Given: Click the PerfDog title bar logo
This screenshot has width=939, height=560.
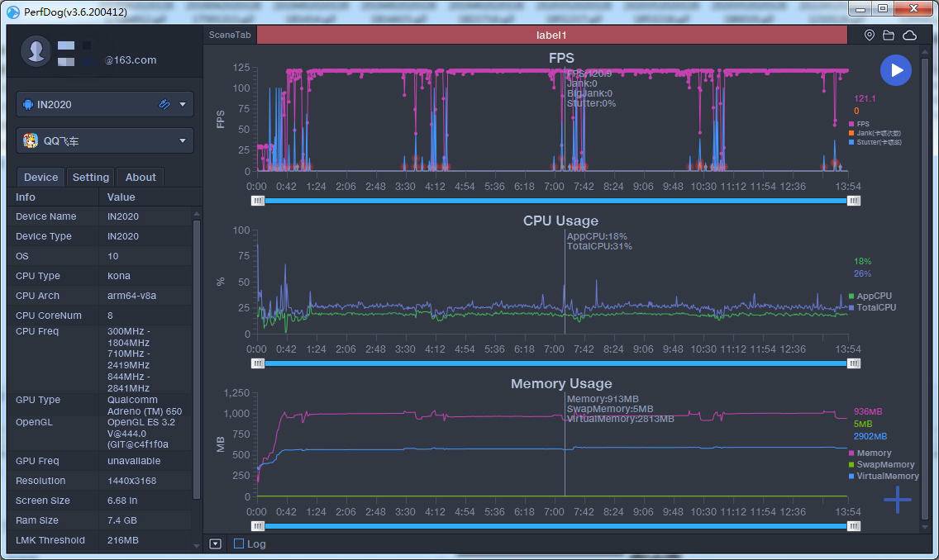Looking at the screenshot, I should coord(12,12).
